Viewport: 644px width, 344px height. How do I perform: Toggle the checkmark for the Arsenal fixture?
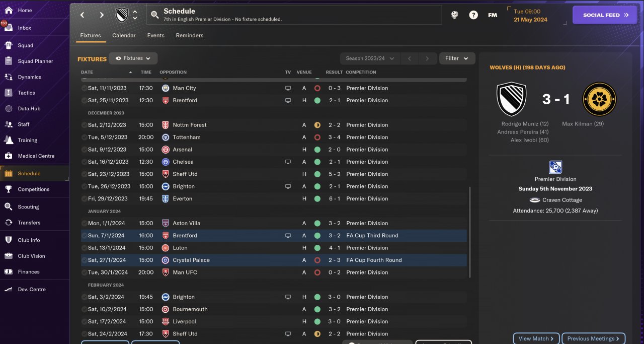coord(84,150)
